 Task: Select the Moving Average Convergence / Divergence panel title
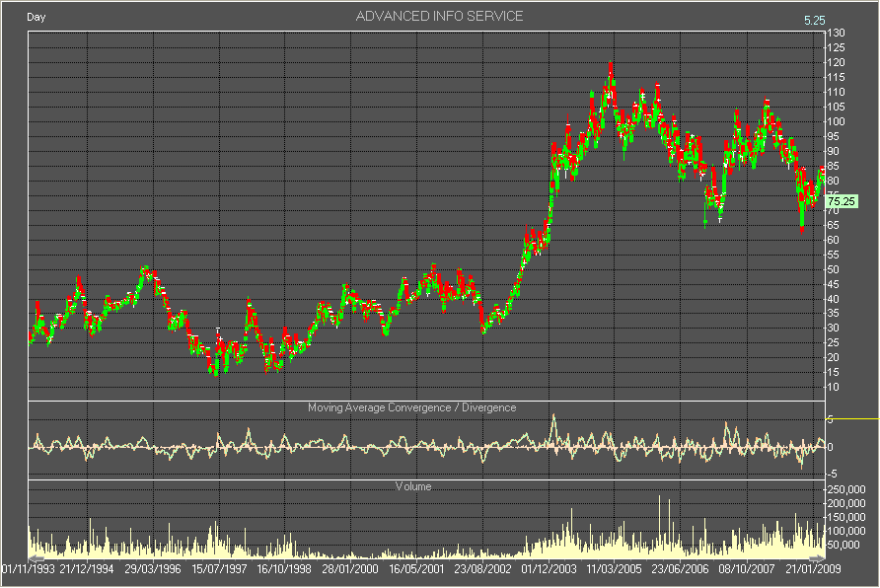(x=412, y=407)
